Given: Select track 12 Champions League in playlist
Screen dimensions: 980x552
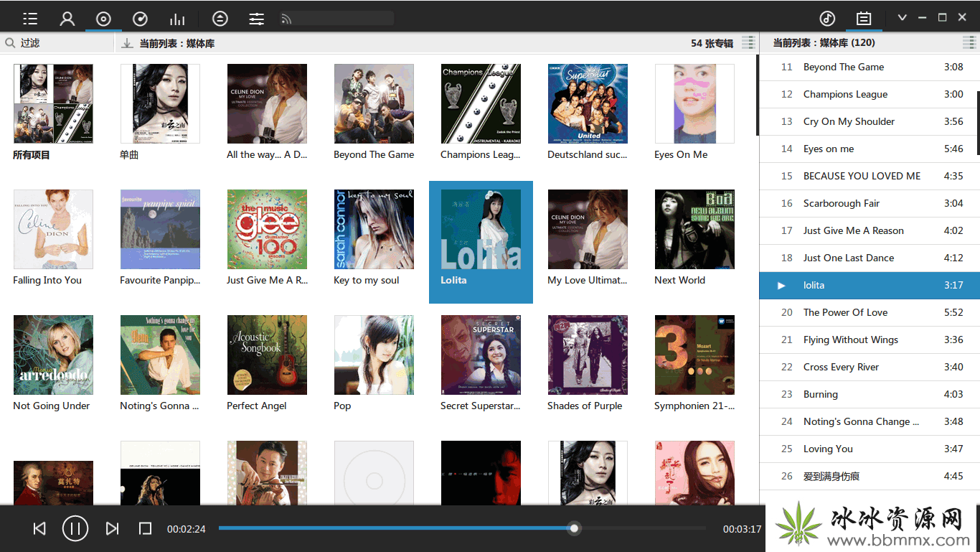Looking at the screenshot, I should coord(867,95).
